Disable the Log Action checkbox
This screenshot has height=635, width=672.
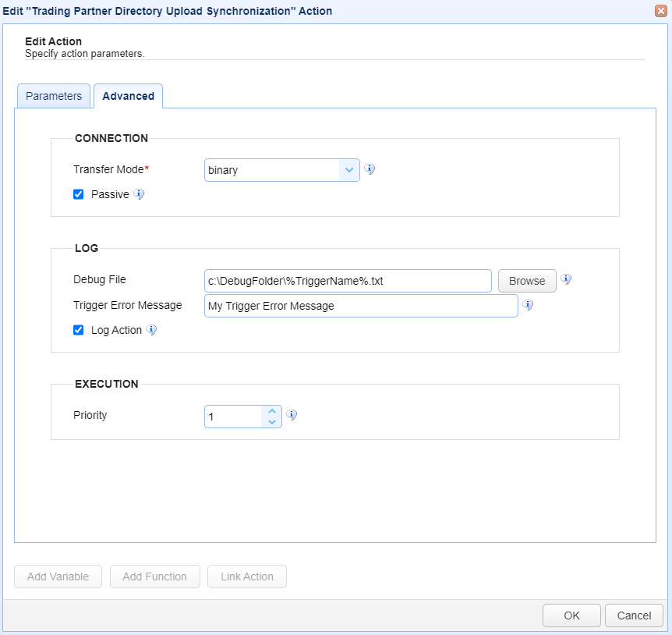click(x=79, y=330)
